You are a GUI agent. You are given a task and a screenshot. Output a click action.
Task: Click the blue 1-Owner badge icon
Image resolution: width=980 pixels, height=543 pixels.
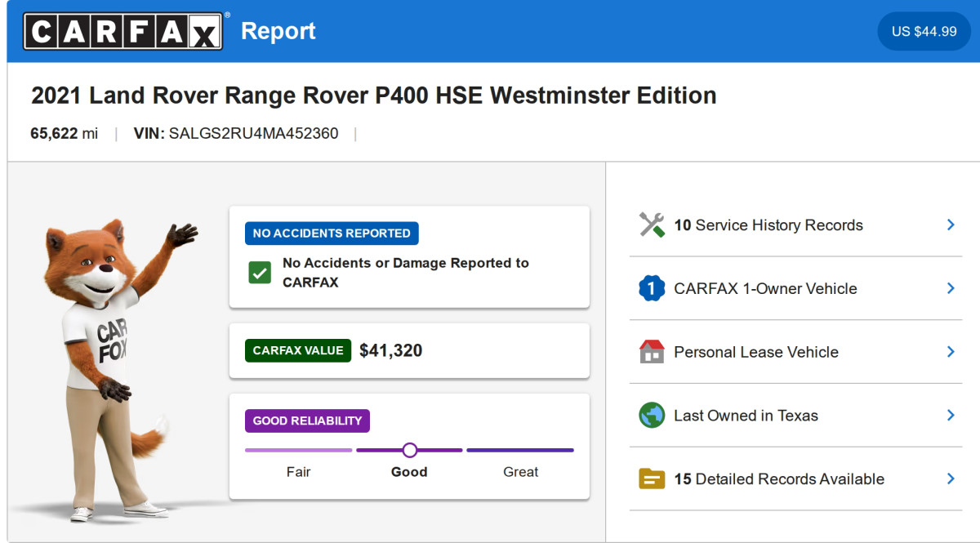click(x=652, y=288)
